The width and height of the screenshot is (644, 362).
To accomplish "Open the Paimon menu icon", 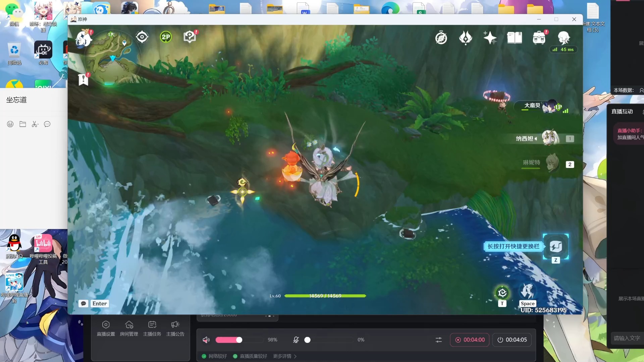I will point(84,38).
